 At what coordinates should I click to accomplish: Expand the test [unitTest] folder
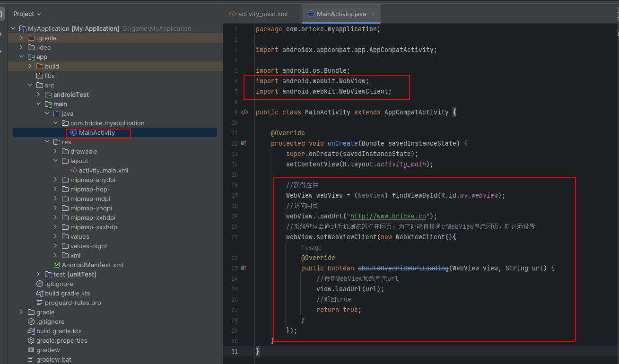[x=39, y=274]
